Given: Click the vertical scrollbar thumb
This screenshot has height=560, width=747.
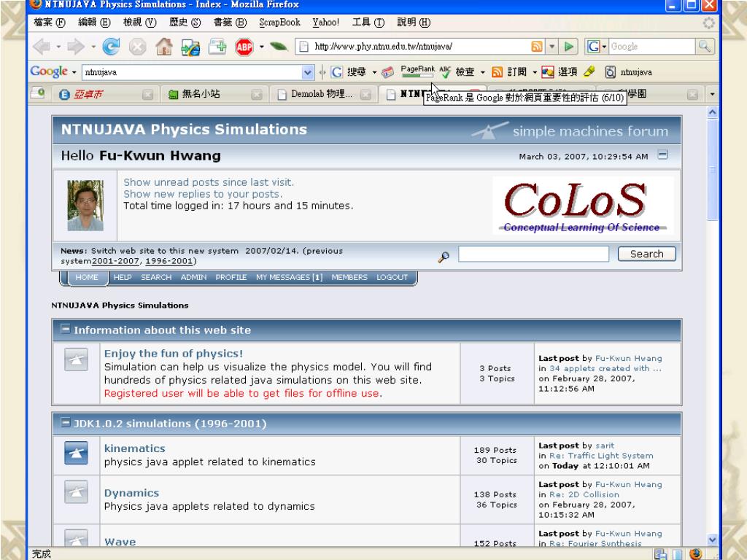Looking at the screenshot, I should 712,171.
